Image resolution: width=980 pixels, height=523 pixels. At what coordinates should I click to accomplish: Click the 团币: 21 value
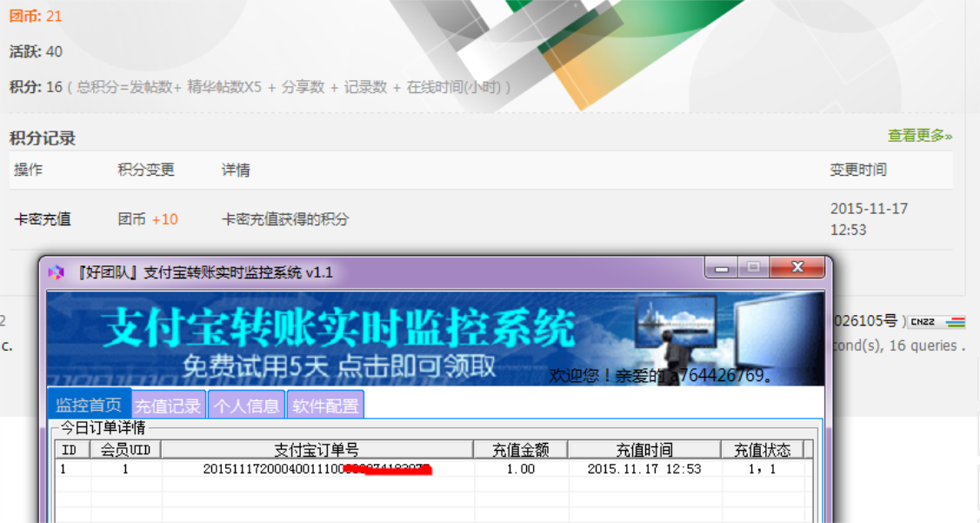(x=36, y=16)
